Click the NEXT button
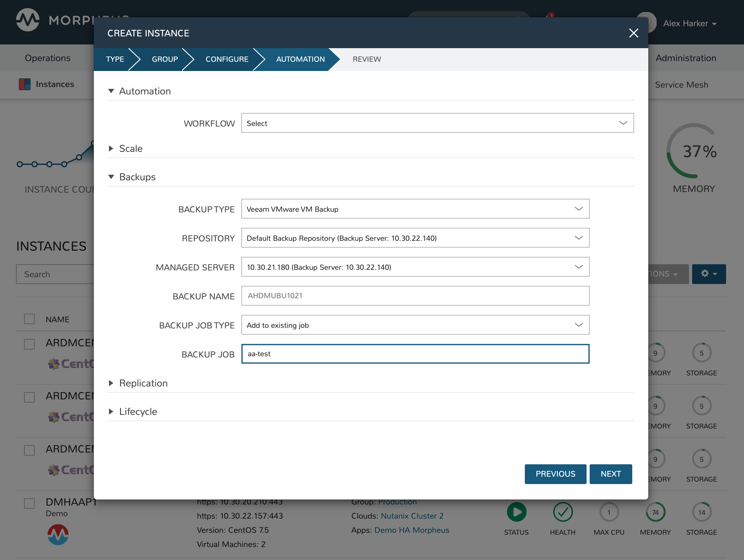The width and height of the screenshot is (744, 560). [x=610, y=474]
